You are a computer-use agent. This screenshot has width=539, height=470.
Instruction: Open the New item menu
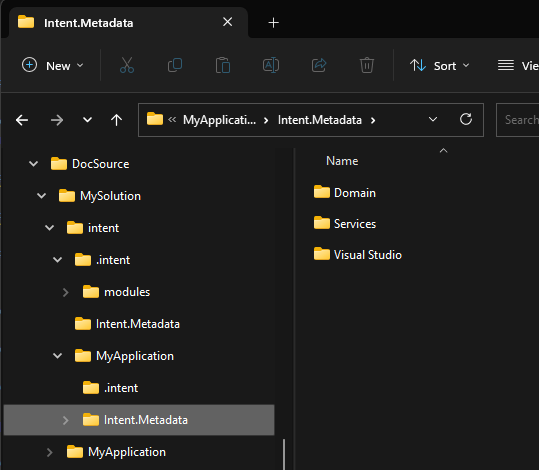[53, 65]
